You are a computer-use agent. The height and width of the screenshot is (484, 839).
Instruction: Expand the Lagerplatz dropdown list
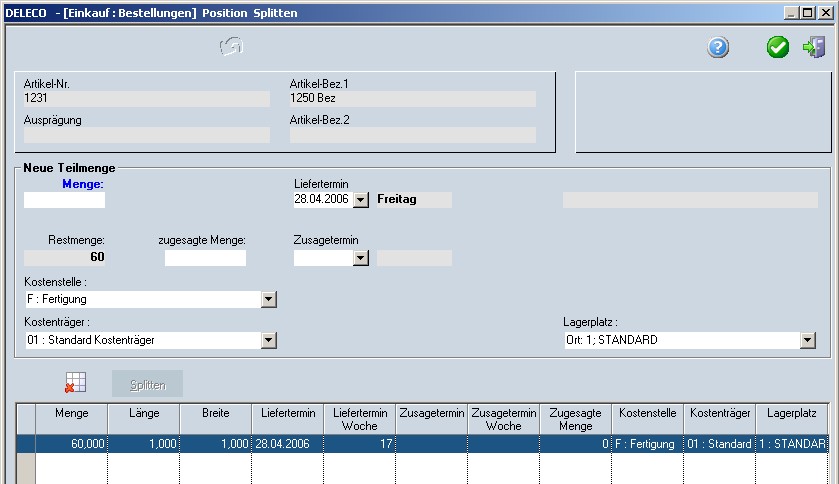[x=808, y=340]
